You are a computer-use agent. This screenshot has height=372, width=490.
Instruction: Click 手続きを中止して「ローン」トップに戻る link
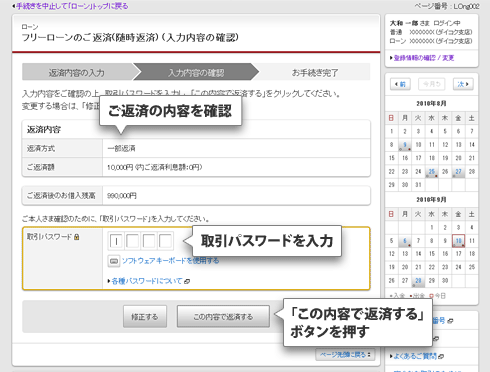[x=72, y=6]
